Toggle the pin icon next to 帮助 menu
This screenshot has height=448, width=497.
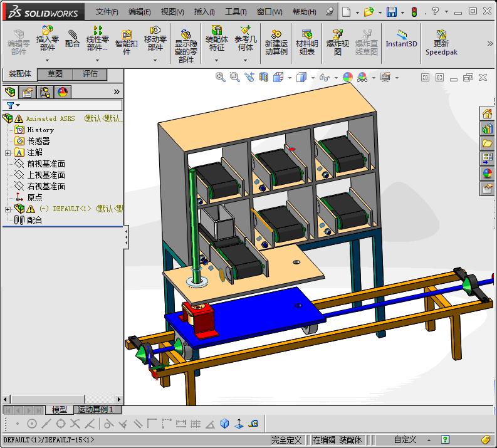coord(330,12)
